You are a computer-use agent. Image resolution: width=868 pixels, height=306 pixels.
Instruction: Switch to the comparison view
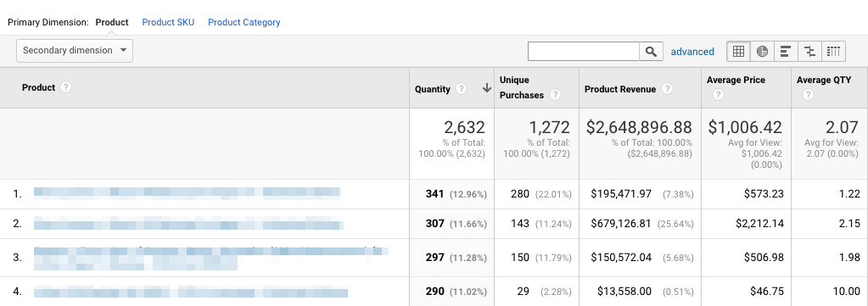coord(809,52)
